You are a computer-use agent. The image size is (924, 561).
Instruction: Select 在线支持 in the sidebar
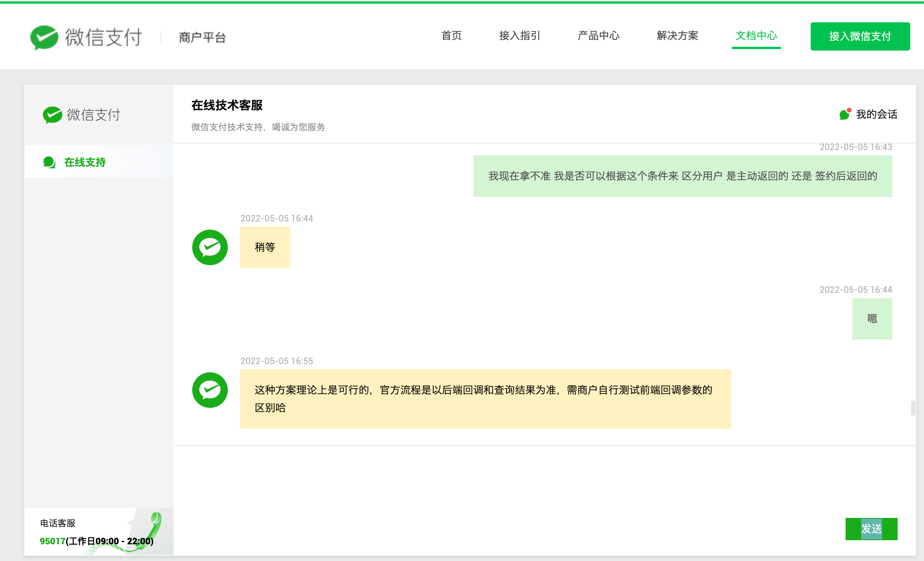(x=85, y=162)
